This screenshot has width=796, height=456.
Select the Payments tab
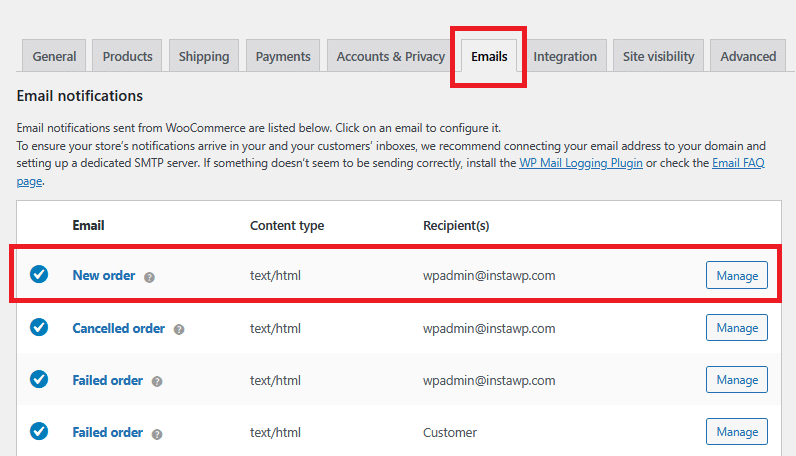click(x=283, y=56)
